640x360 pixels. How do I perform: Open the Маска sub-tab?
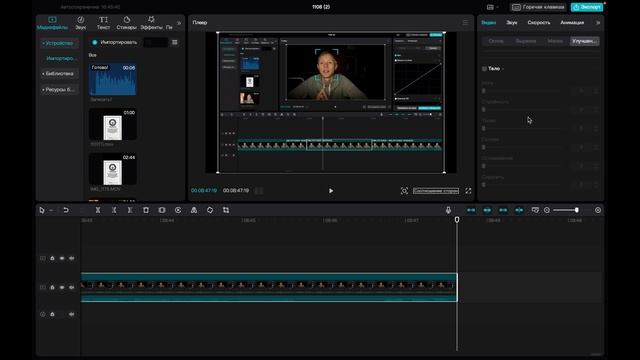[555, 41]
